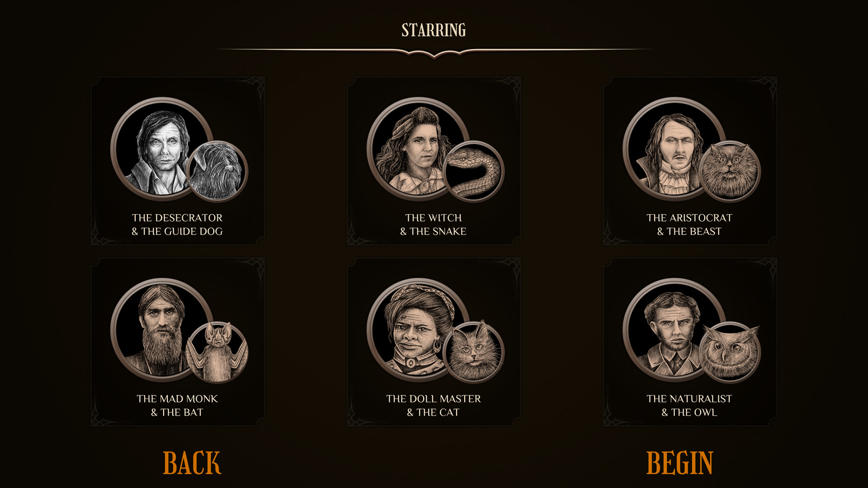868x488 pixels.
Task: Click the Cat companion medallion
Action: pos(474,352)
